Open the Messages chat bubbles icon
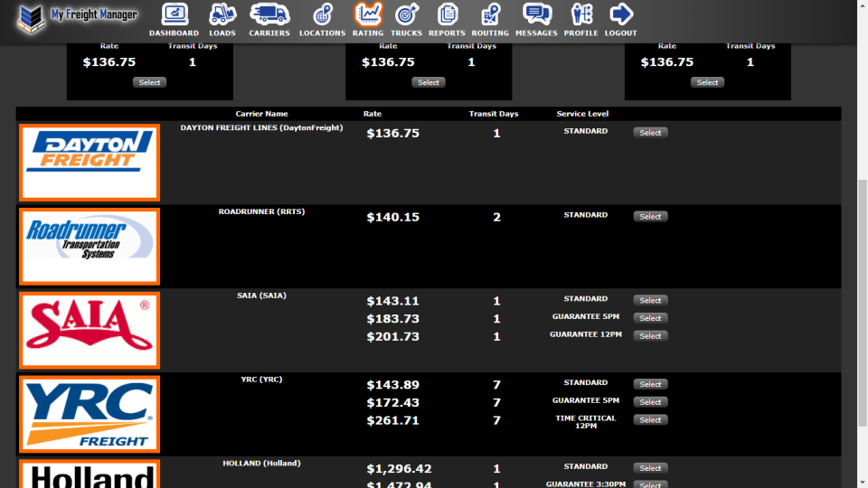The width and height of the screenshot is (868, 488). [x=536, y=14]
